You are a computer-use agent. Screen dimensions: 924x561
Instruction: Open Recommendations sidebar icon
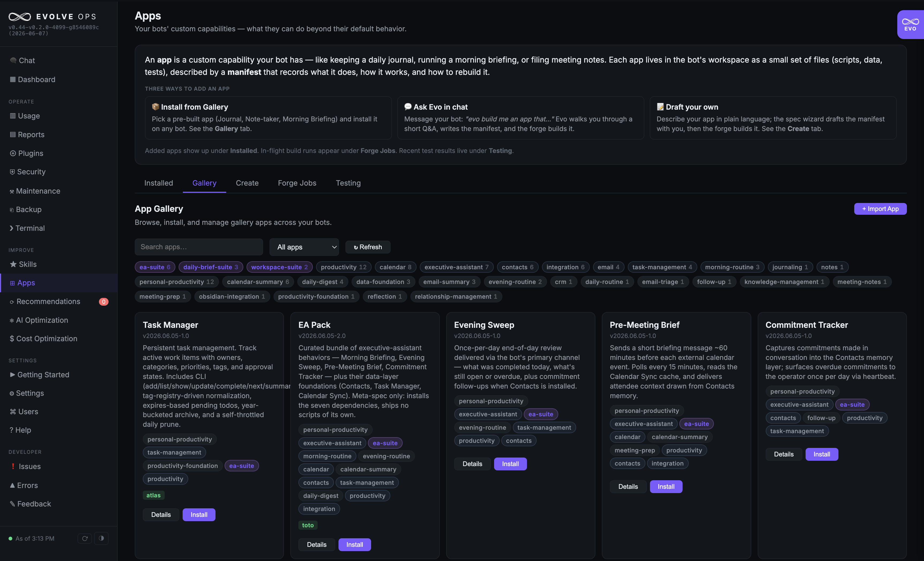click(x=12, y=302)
